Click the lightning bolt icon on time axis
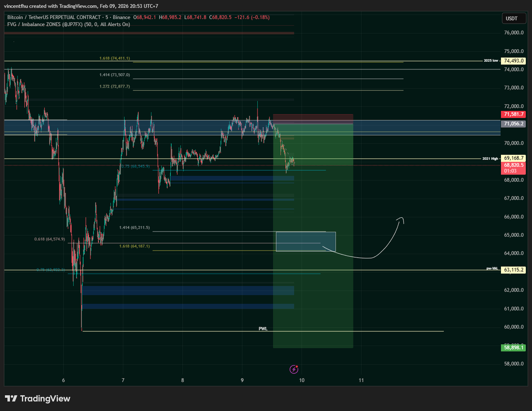The width and height of the screenshot is (532, 411). 293,369
